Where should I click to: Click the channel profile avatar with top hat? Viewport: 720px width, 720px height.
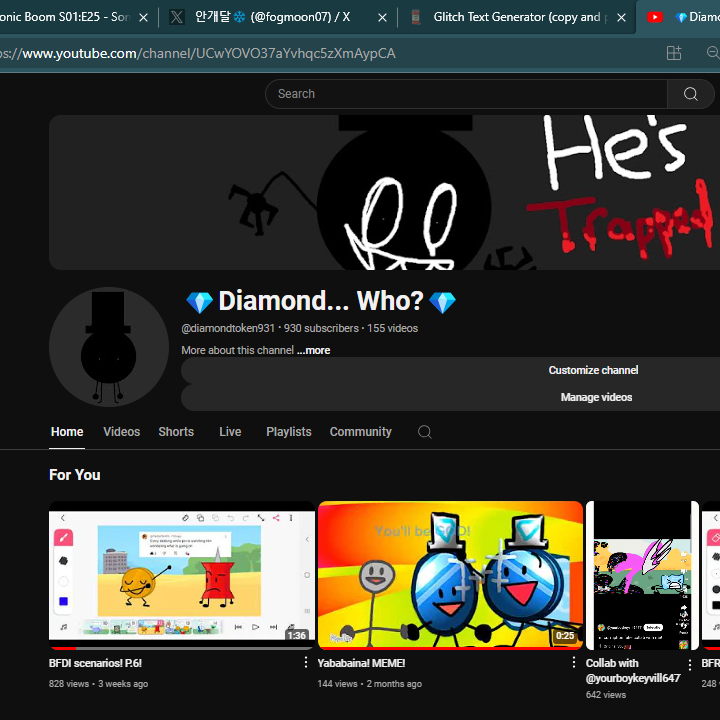[x=109, y=347]
